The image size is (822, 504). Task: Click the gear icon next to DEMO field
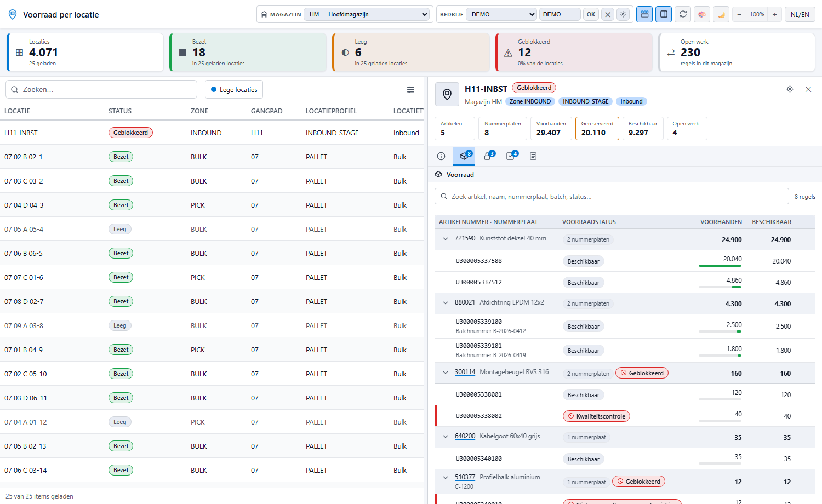(623, 14)
